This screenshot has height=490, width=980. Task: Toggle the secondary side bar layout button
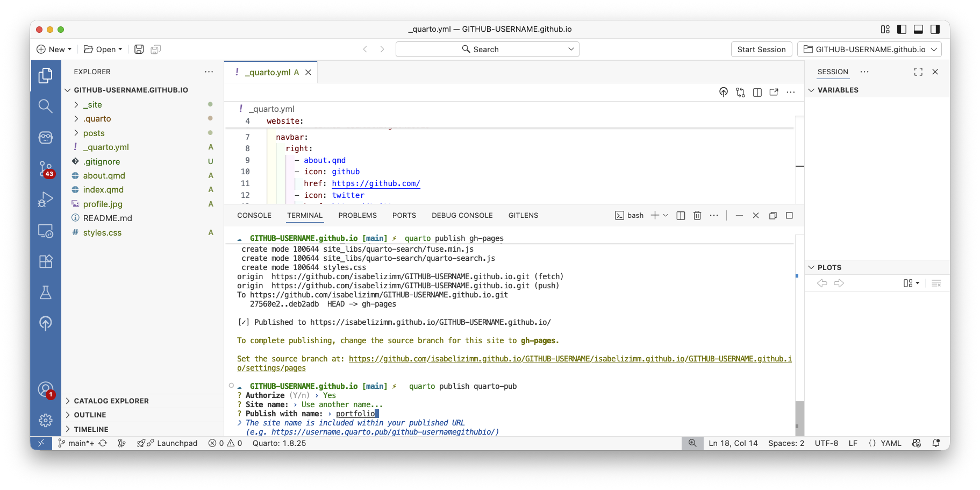point(935,30)
